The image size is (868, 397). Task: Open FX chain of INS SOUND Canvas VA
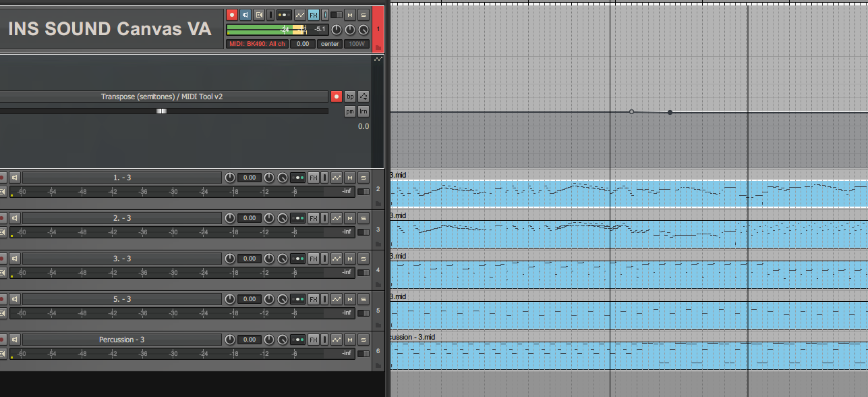[314, 15]
